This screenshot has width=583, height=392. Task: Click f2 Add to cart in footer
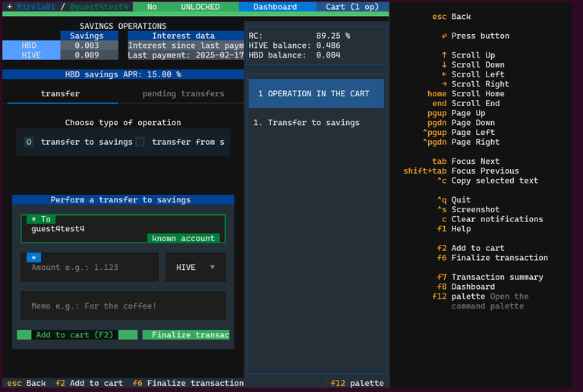click(90, 383)
